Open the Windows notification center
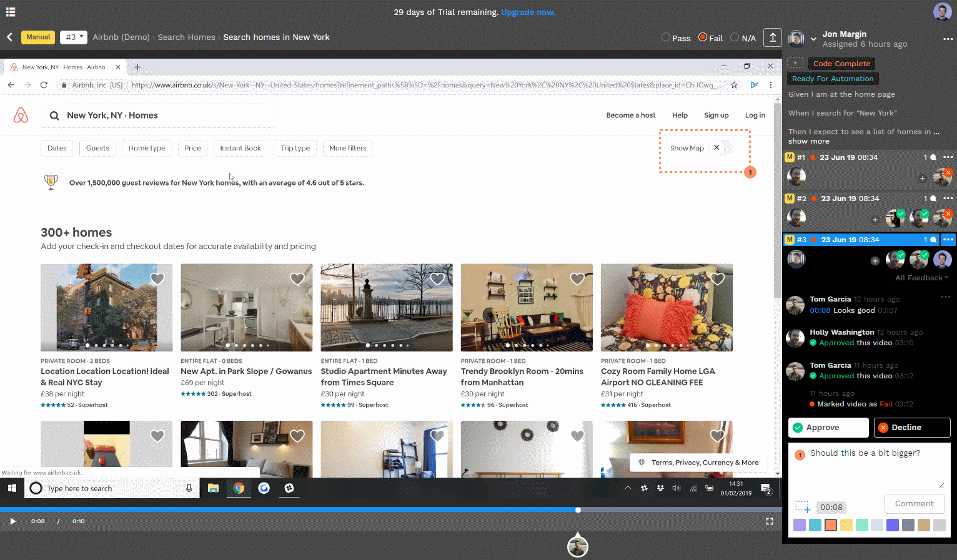This screenshot has width=957, height=560. (766, 489)
